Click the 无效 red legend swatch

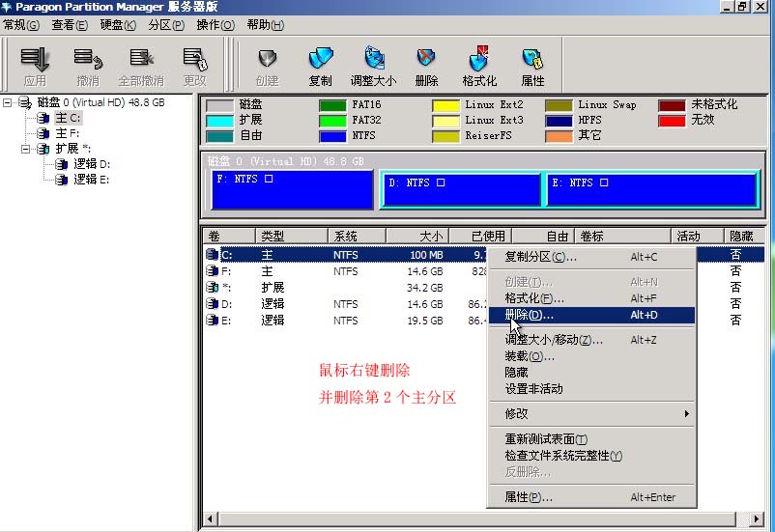tap(672, 121)
